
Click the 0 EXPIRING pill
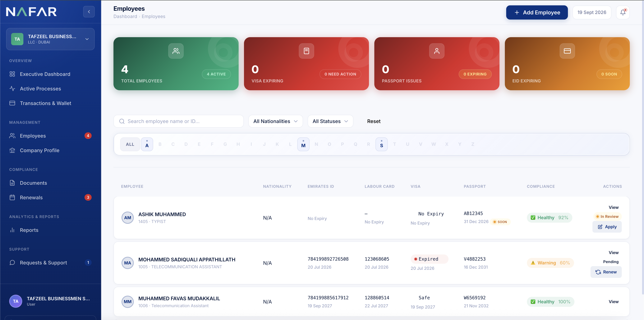[x=475, y=74]
